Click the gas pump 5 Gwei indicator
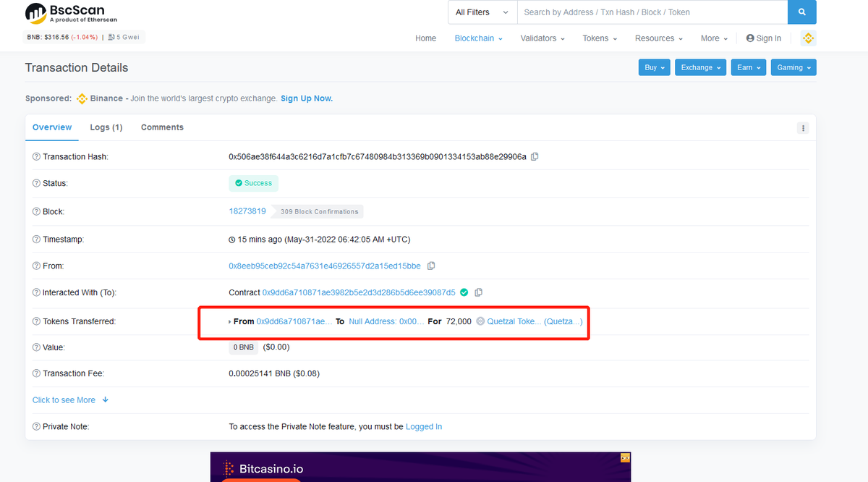868x482 pixels. point(124,37)
